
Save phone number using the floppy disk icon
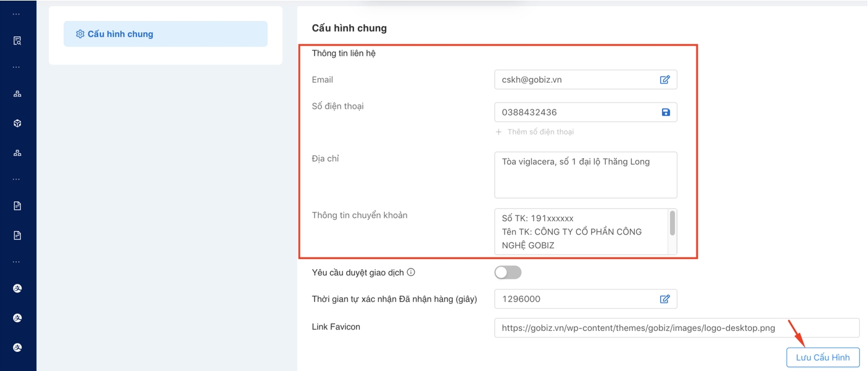(x=665, y=112)
